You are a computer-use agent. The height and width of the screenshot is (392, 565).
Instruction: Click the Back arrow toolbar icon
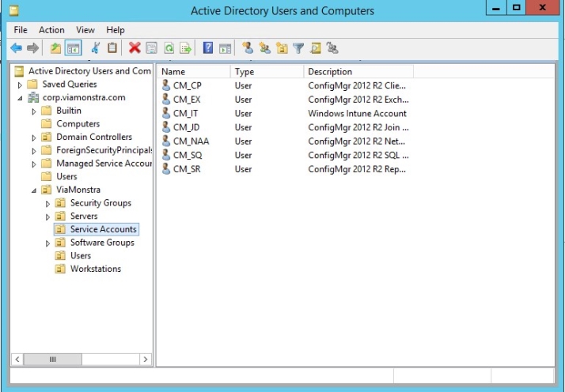coord(13,47)
